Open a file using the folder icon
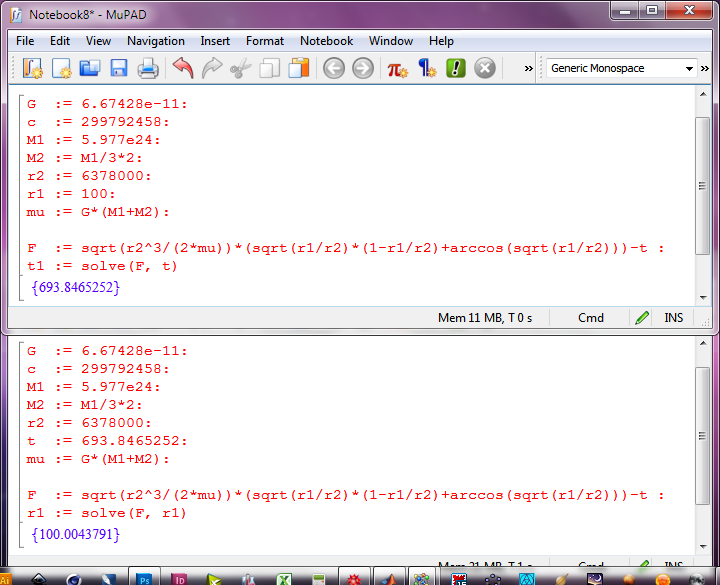This screenshot has height=585, width=720. coord(90,69)
